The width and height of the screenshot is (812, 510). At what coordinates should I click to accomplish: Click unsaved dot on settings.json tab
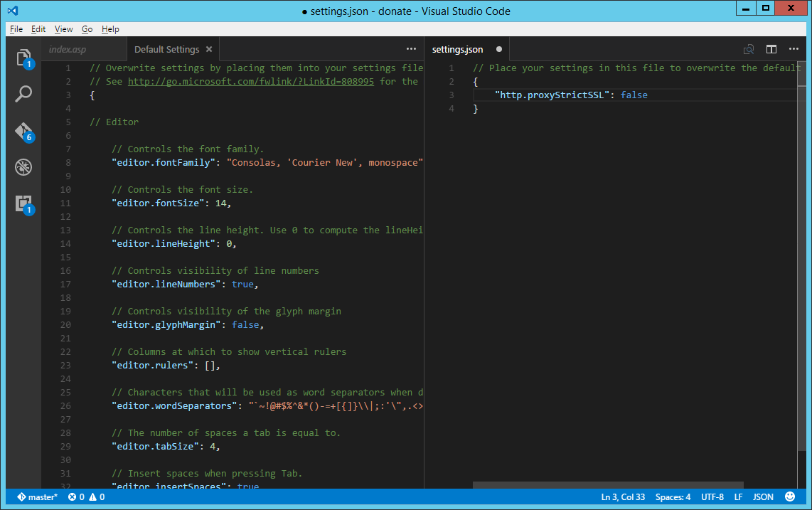click(499, 49)
